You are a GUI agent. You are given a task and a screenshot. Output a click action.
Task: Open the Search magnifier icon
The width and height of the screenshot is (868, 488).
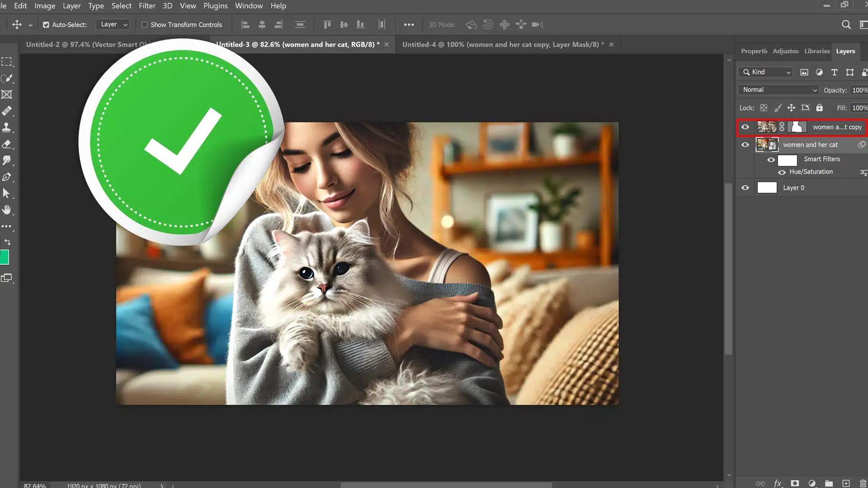click(x=846, y=24)
